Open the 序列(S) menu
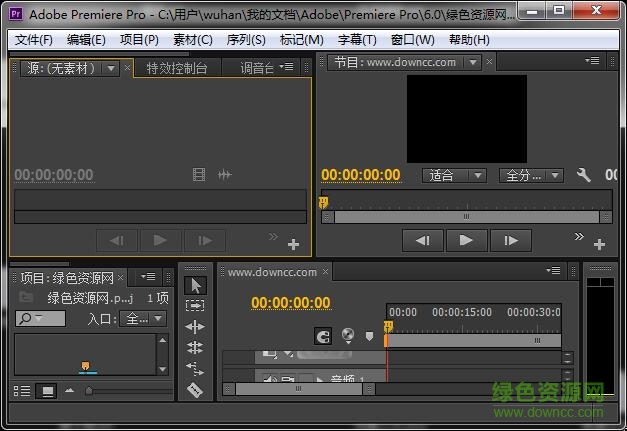 tap(245, 40)
